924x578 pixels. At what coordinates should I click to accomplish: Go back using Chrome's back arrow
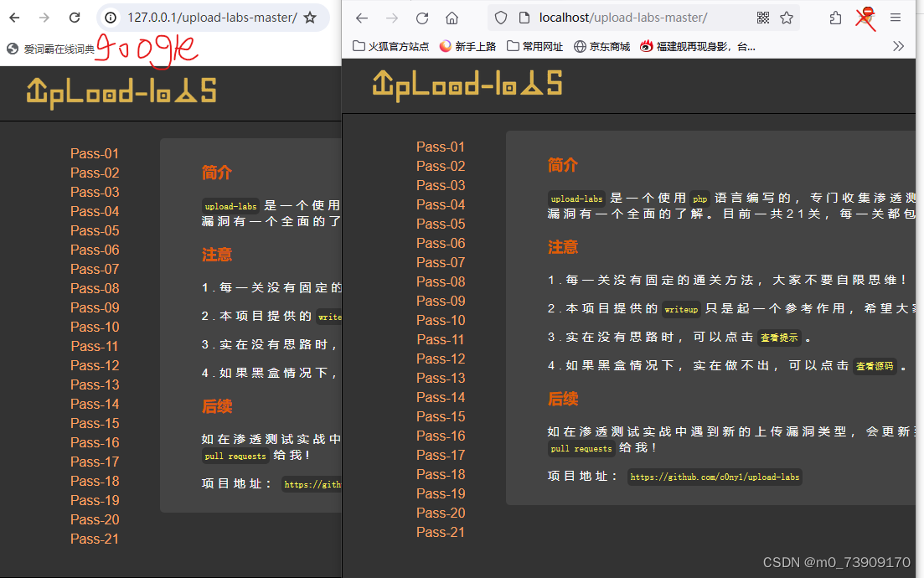13,17
